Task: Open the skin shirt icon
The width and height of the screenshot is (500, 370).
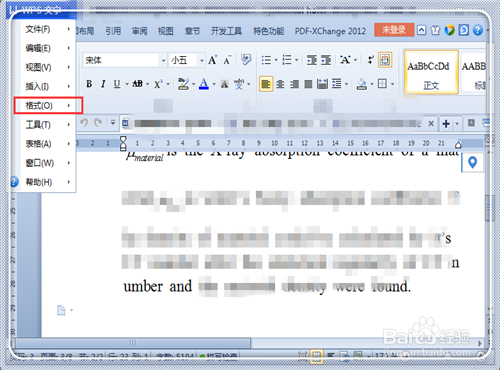Action: 435,30
